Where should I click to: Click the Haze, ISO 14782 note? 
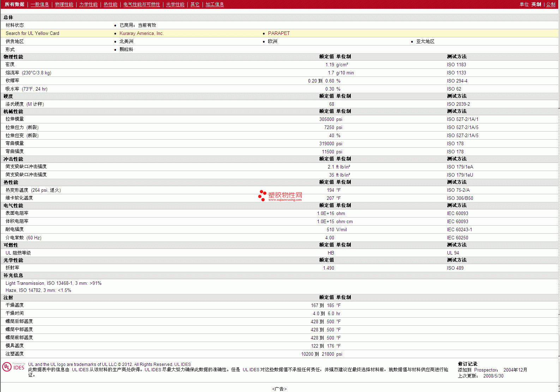tap(38, 290)
